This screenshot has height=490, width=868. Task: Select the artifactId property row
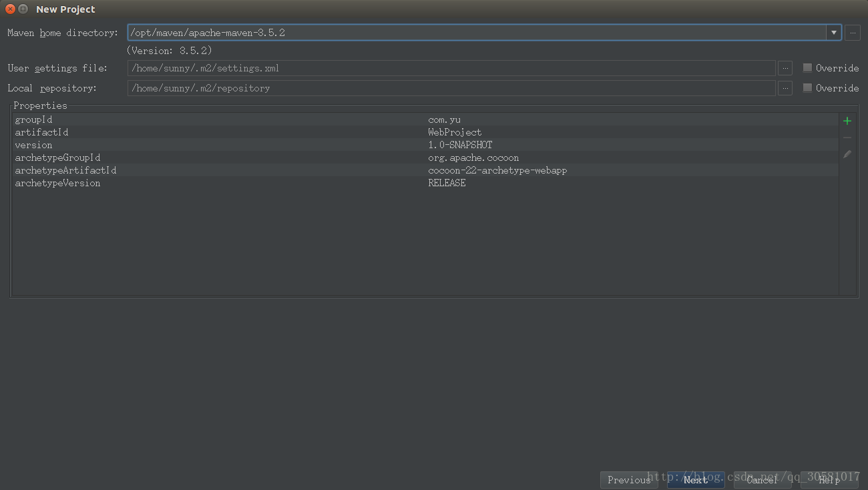[x=425, y=132]
